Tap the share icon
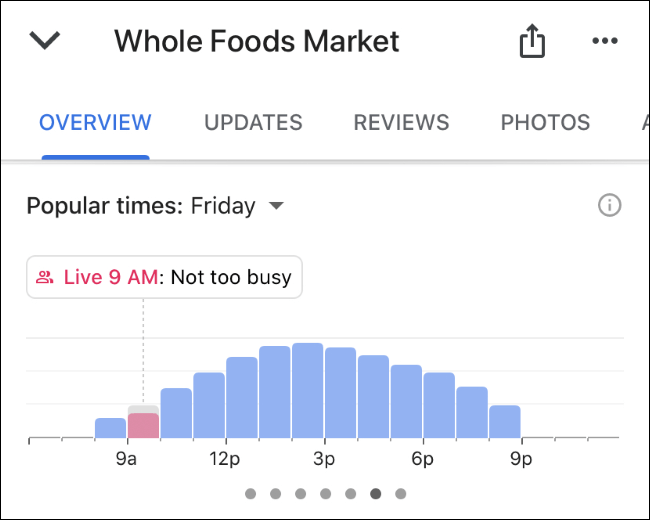The height and width of the screenshot is (520, 650). pyautogui.click(x=532, y=40)
